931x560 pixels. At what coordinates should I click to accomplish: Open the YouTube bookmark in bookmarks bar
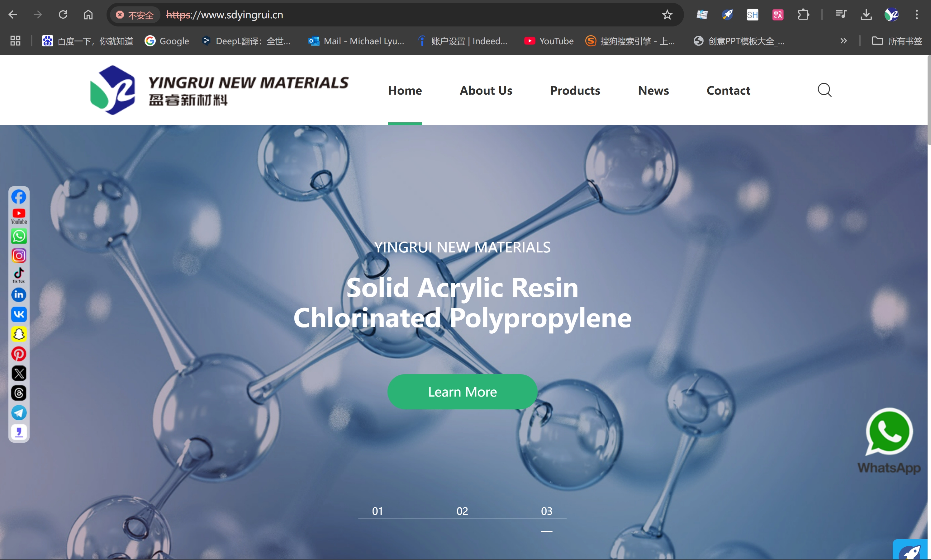549,41
